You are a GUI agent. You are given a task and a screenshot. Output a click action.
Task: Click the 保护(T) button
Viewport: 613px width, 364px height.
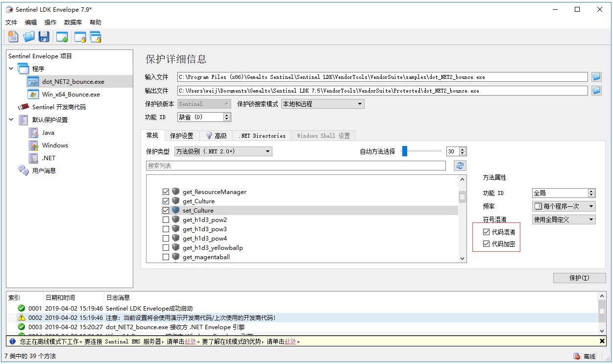[x=579, y=278]
